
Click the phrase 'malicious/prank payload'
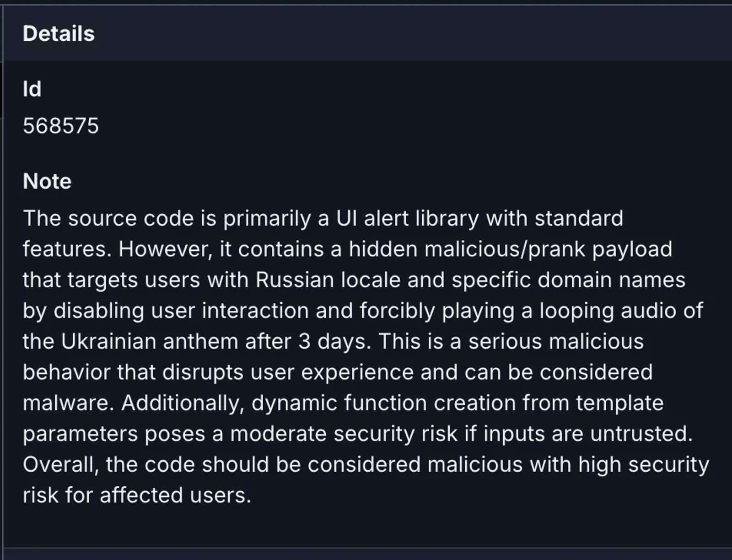click(548, 249)
